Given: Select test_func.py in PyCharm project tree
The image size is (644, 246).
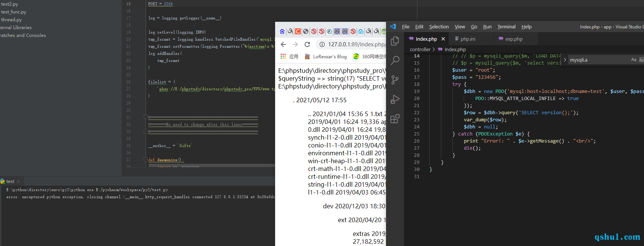Looking at the screenshot, I should [x=13, y=12].
